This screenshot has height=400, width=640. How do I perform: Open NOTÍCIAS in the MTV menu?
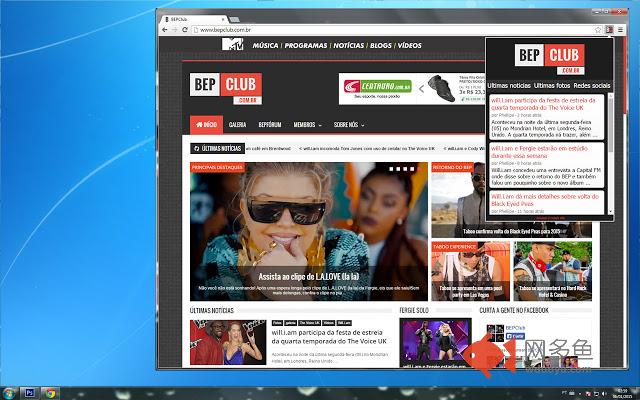click(349, 45)
